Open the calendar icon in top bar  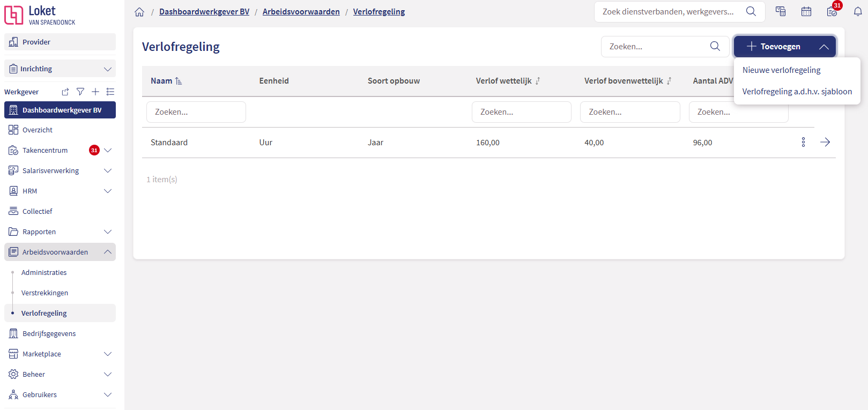[x=806, y=12]
